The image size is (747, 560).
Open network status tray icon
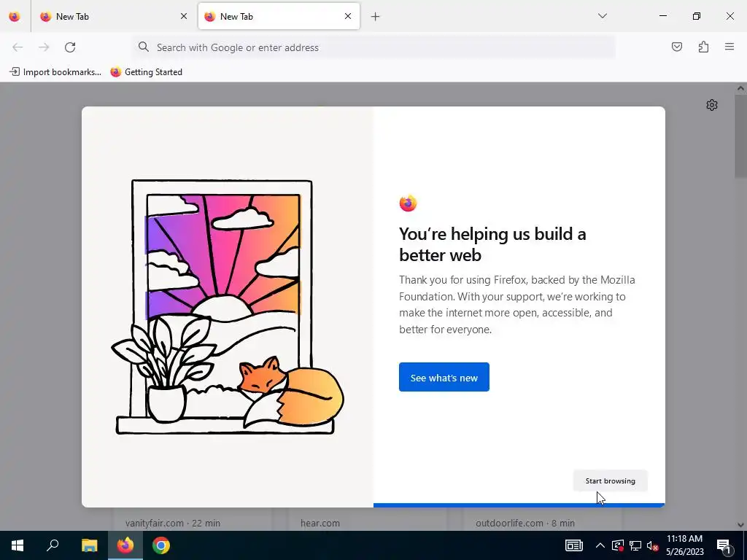coord(635,545)
